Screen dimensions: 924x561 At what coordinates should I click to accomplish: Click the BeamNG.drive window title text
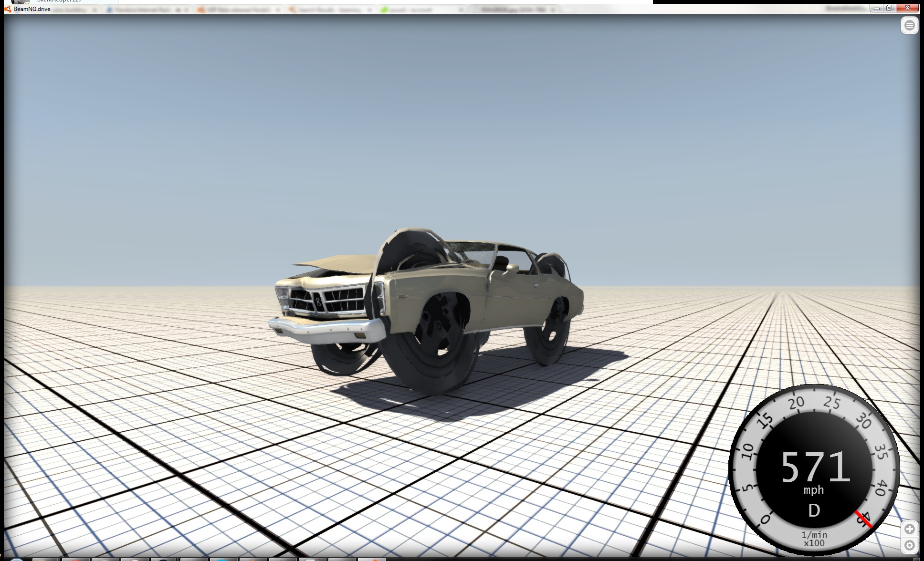[x=32, y=9]
